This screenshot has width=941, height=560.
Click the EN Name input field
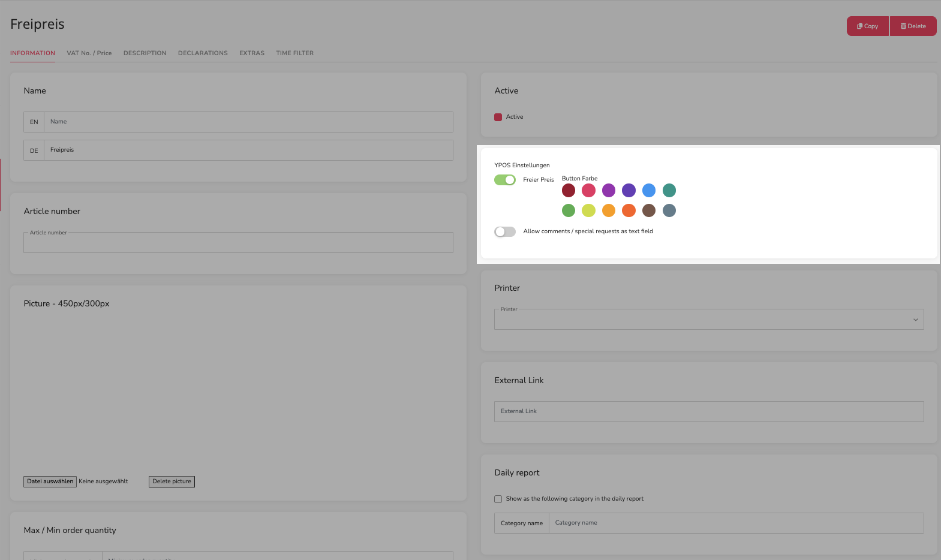tap(248, 122)
